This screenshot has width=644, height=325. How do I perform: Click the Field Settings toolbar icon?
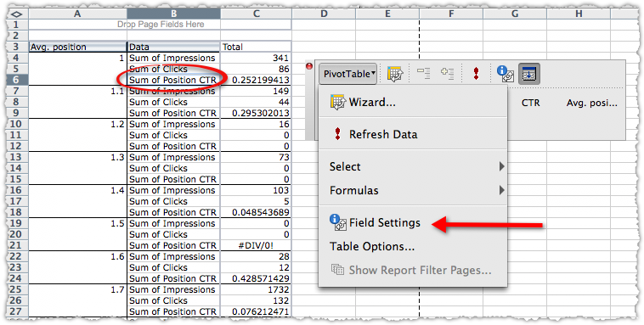[x=506, y=74]
